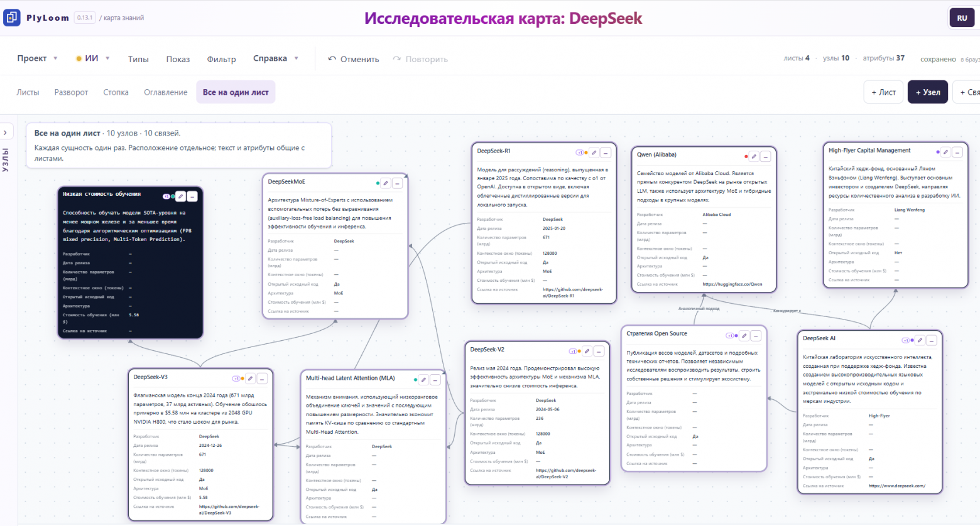Collapse the DeepSeek-R1 node with minus button
The height and width of the screenshot is (526, 980).
point(606,153)
